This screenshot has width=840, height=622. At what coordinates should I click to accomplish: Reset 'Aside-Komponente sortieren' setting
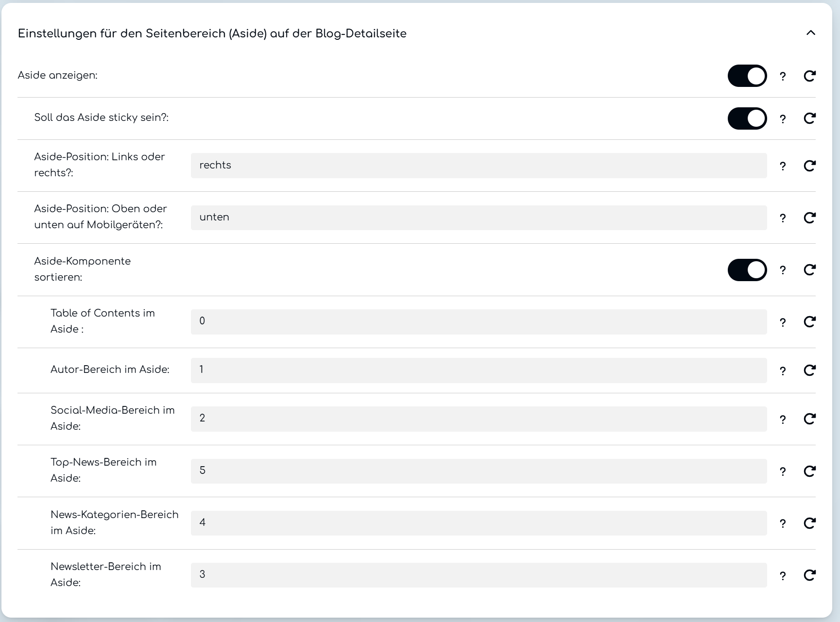[809, 269]
